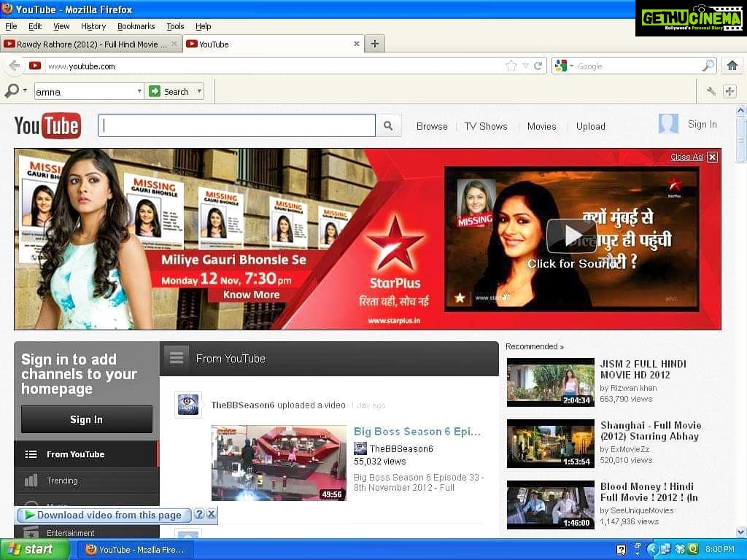Click TheBBSeason6 channel avatar icon
The width and height of the screenshot is (747, 560).
pos(187,404)
